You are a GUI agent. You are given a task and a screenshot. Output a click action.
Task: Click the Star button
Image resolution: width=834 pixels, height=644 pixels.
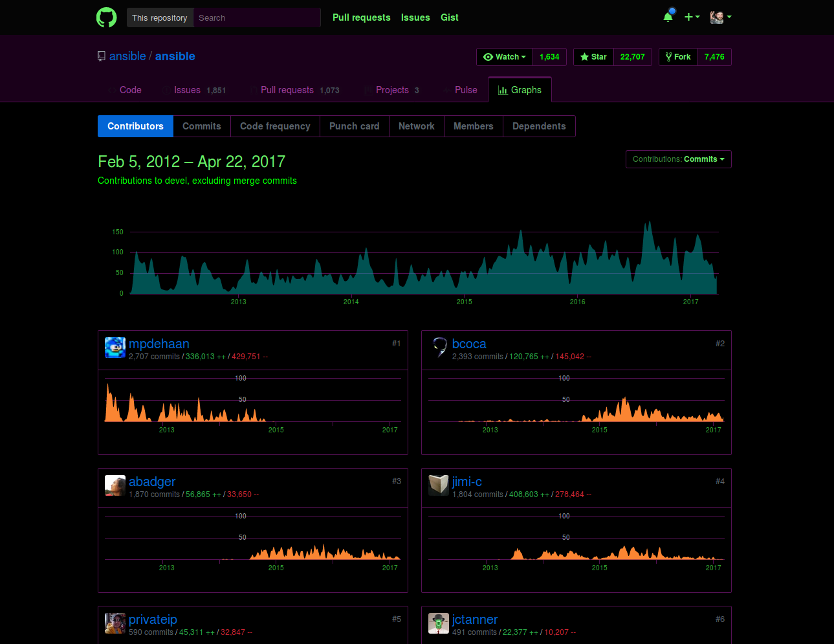pyautogui.click(x=593, y=57)
